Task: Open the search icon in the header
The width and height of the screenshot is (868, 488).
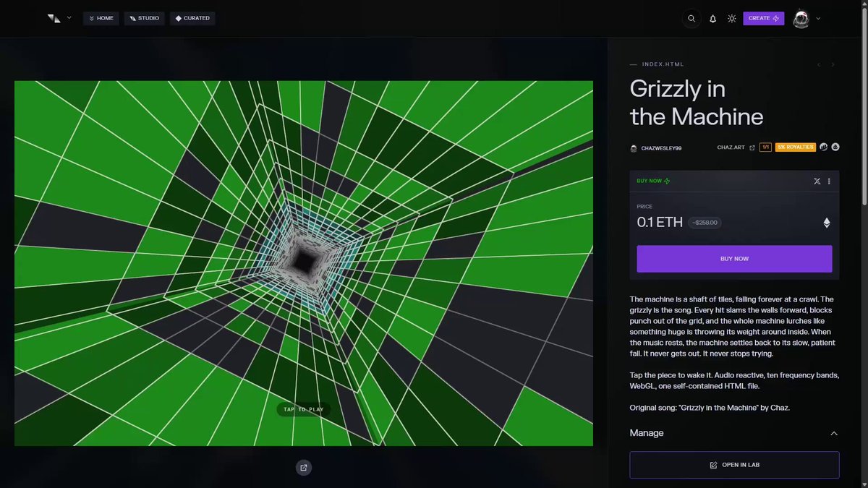Action: [692, 18]
